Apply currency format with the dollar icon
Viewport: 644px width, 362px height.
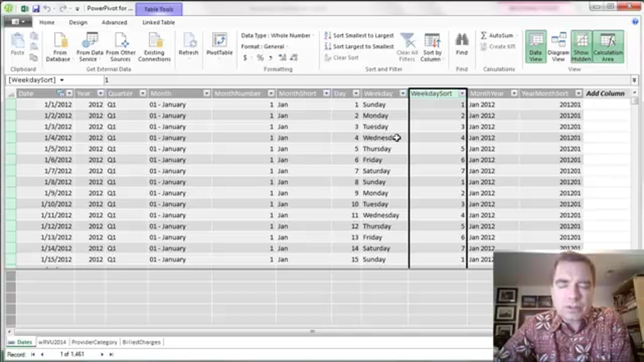pyautogui.click(x=246, y=58)
